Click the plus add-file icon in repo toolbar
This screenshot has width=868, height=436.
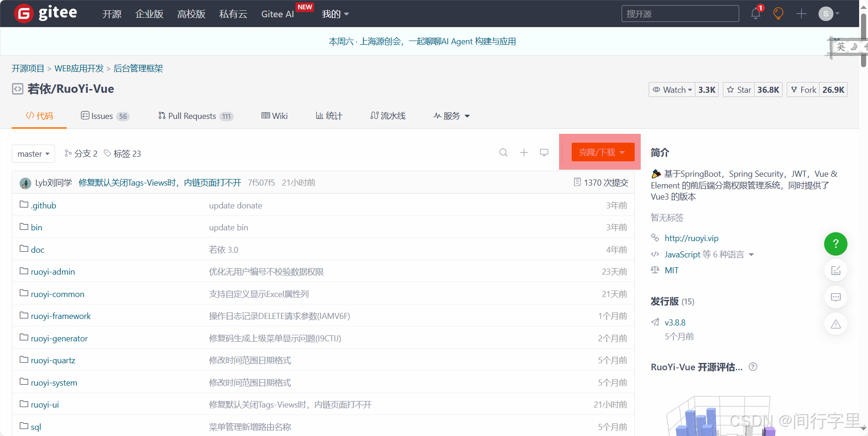pos(524,152)
